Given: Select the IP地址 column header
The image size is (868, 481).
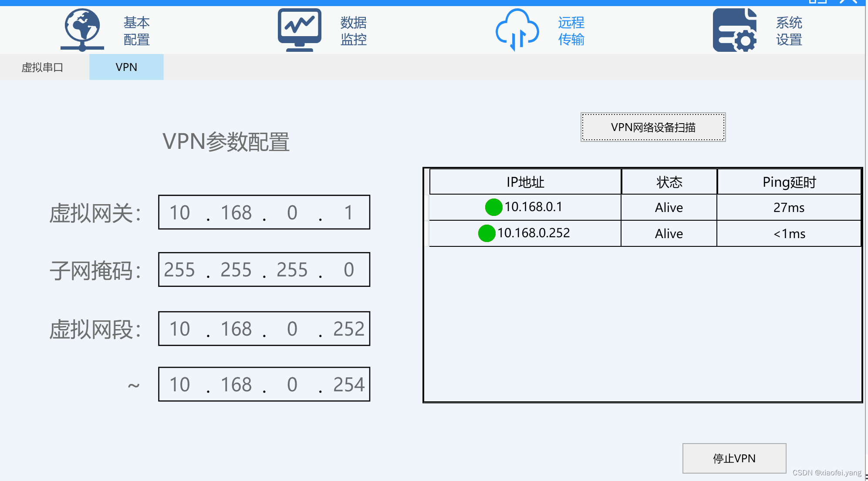Looking at the screenshot, I should click(x=524, y=182).
